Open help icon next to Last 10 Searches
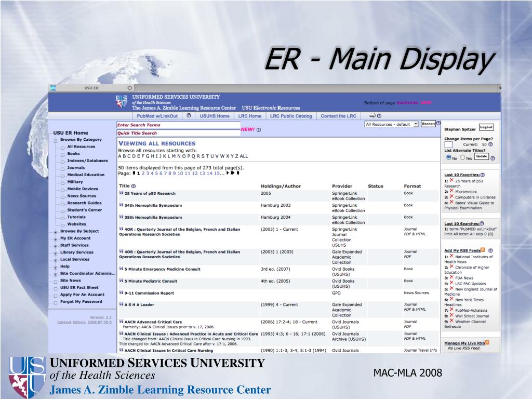Image resolution: width=532 pixels, height=399 pixels. (482, 223)
